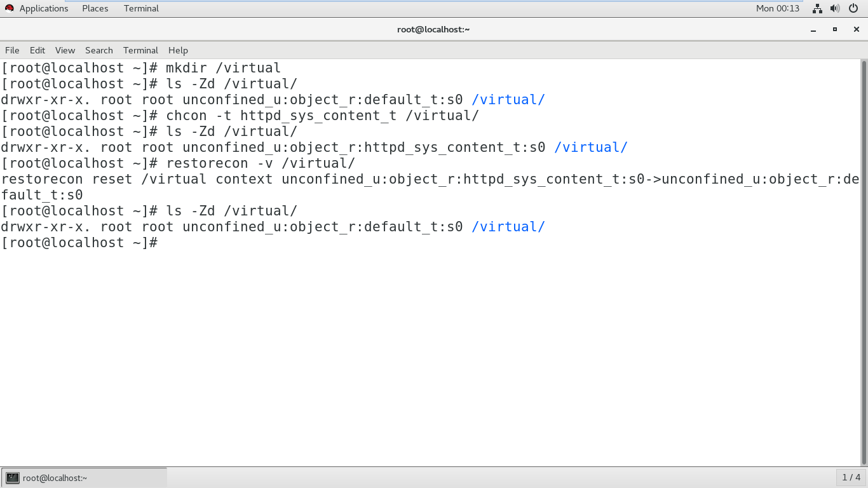Open the Search menu

(x=98, y=50)
